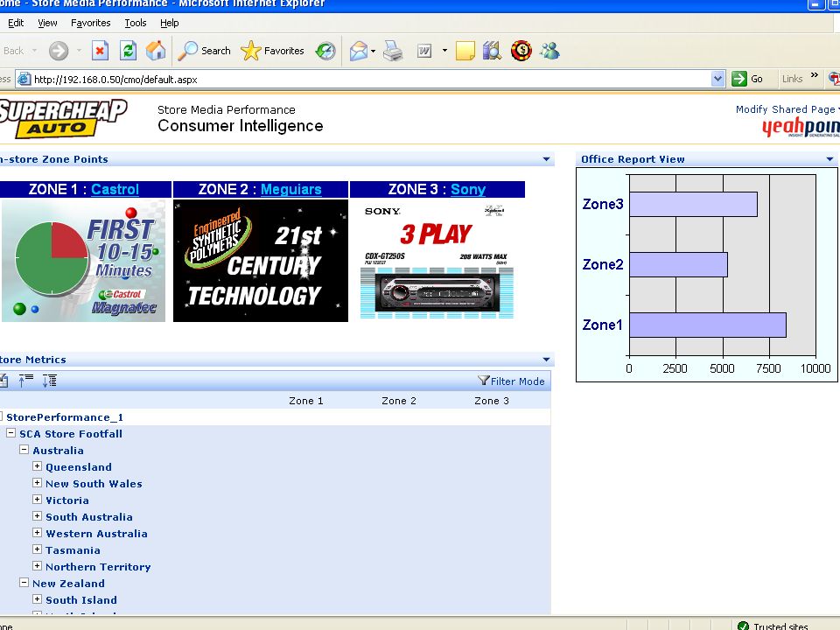
Task: Enable Filter Mode in Store Metrics
Action: click(511, 381)
